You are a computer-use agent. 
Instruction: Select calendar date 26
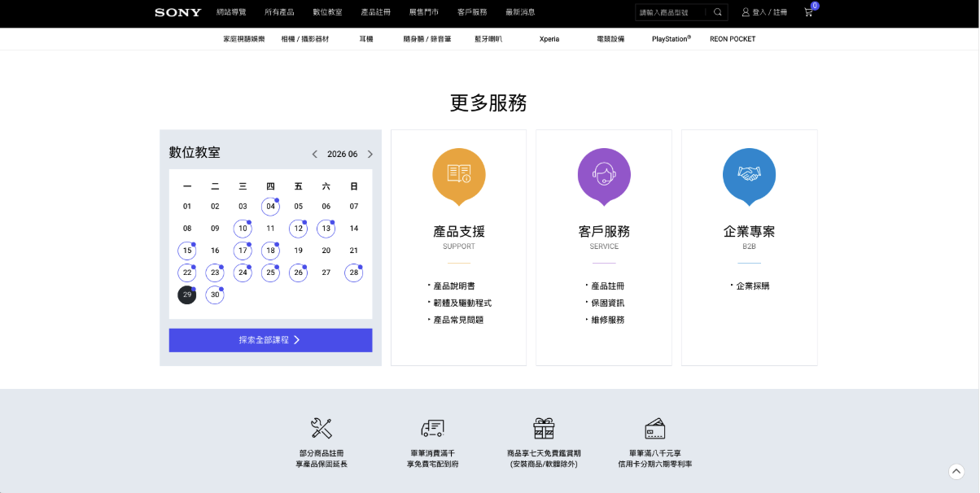click(298, 273)
